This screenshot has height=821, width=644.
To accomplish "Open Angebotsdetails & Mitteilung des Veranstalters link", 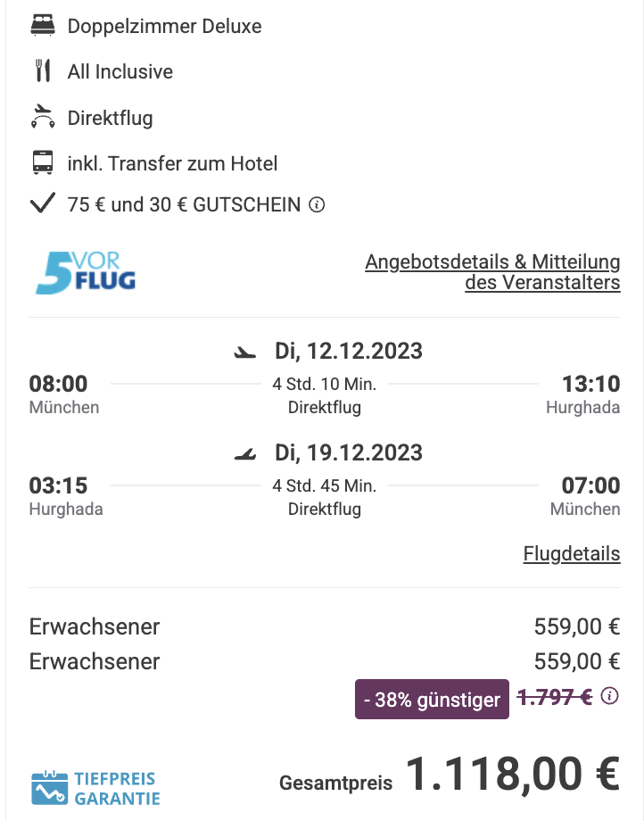I will coord(492,272).
